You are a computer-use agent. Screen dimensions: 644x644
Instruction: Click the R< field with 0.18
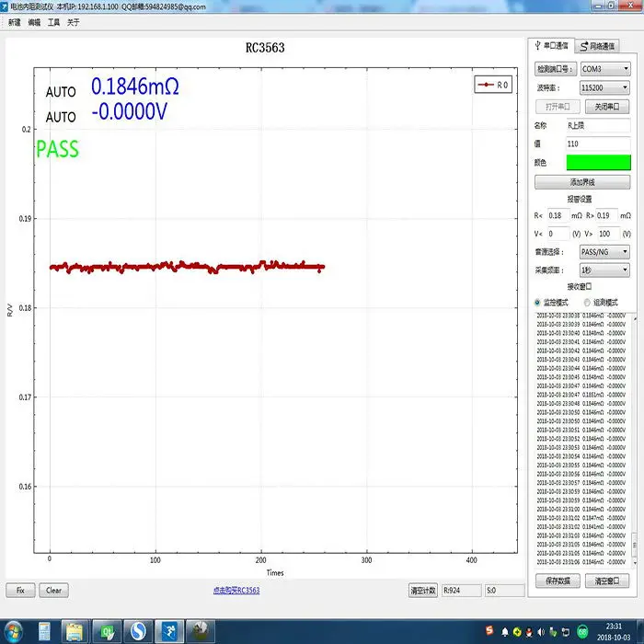coord(558,215)
